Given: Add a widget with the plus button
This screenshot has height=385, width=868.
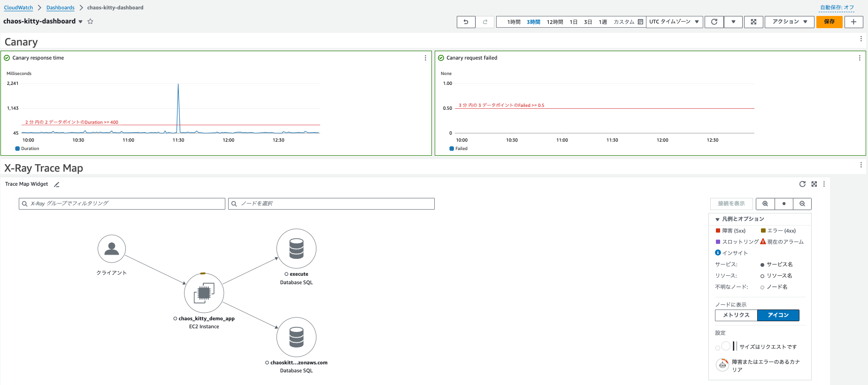Looking at the screenshot, I should (853, 22).
